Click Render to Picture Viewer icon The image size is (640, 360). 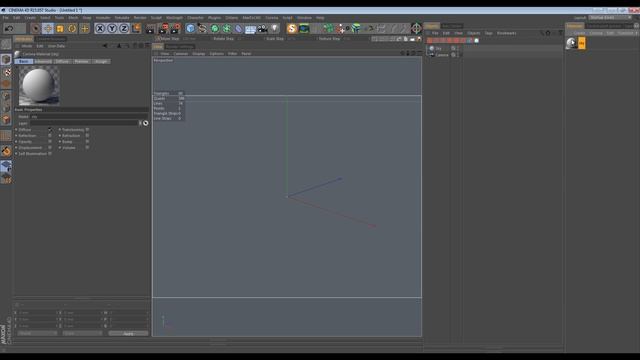pyautogui.click(x=163, y=28)
